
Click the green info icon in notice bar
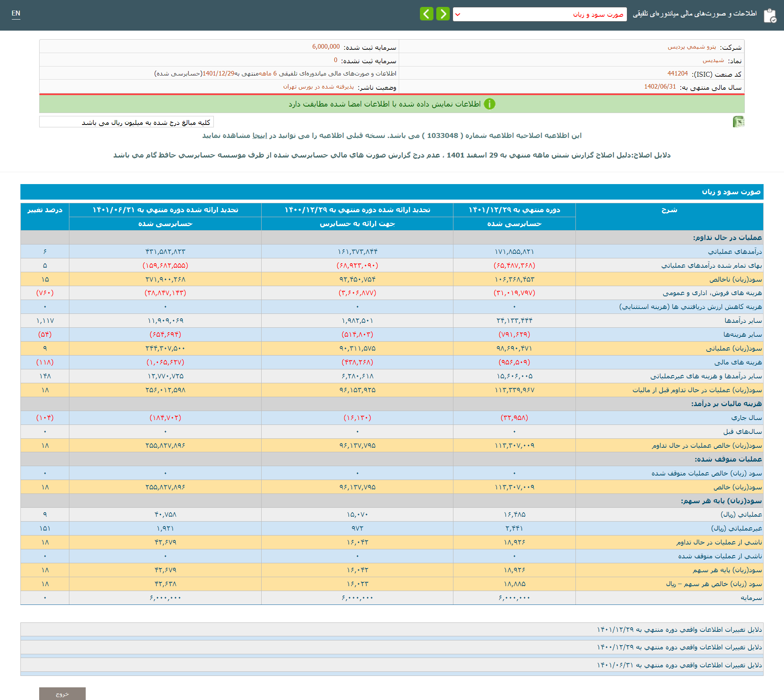tap(489, 104)
